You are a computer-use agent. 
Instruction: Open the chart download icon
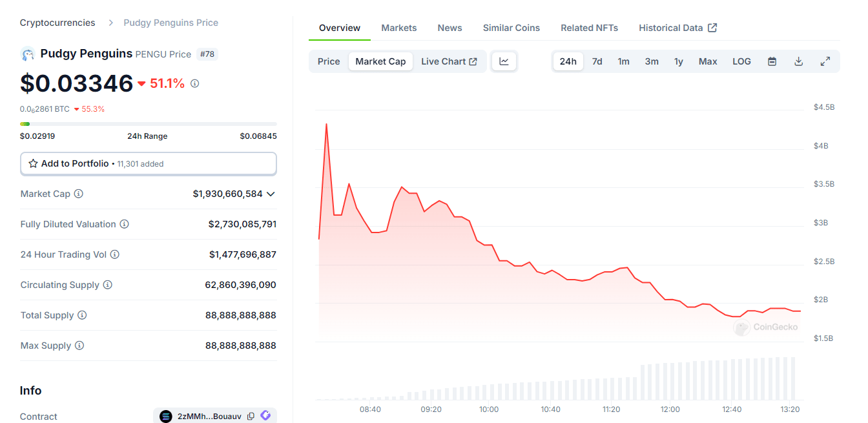coord(798,61)
